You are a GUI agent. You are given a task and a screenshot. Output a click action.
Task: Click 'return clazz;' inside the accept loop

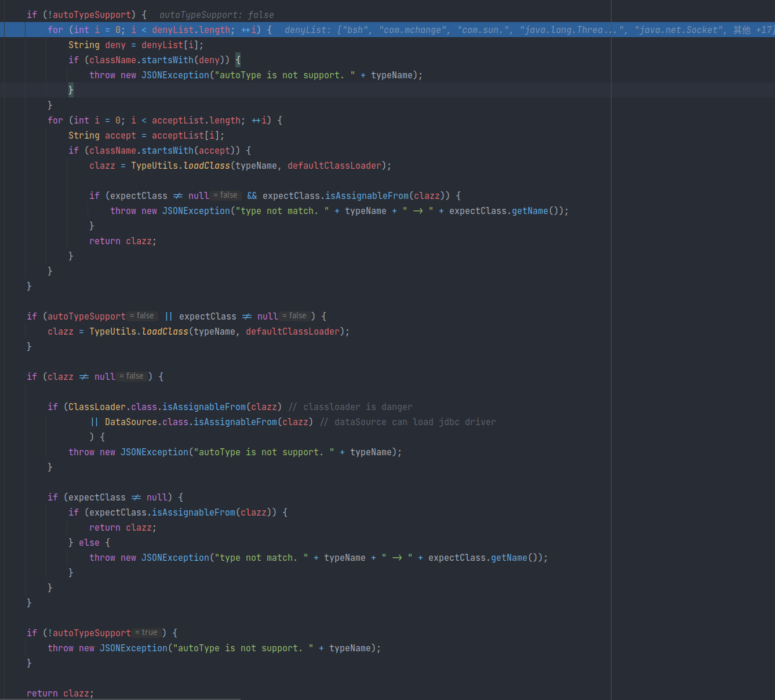[123, 241]
